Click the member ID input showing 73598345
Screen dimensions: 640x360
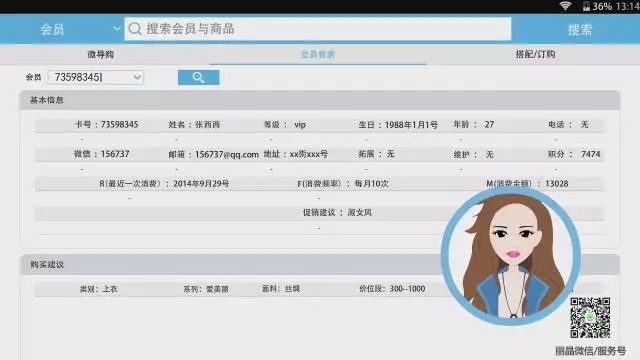tap(96, 77)
